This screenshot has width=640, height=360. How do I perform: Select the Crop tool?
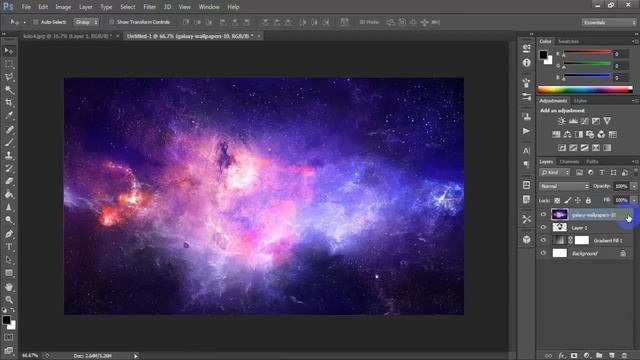pyautogui.click(x=9, y=102)
